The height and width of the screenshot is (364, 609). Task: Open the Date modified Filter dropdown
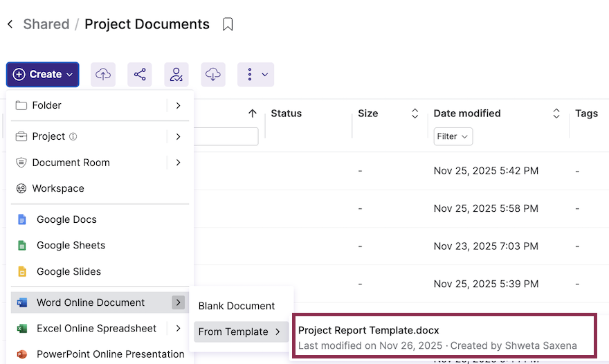(x=453, y=136)
